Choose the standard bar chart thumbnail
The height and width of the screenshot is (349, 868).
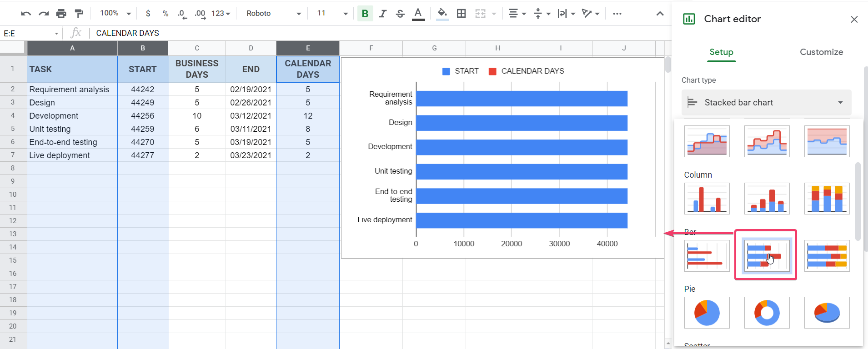coord(707,256)
